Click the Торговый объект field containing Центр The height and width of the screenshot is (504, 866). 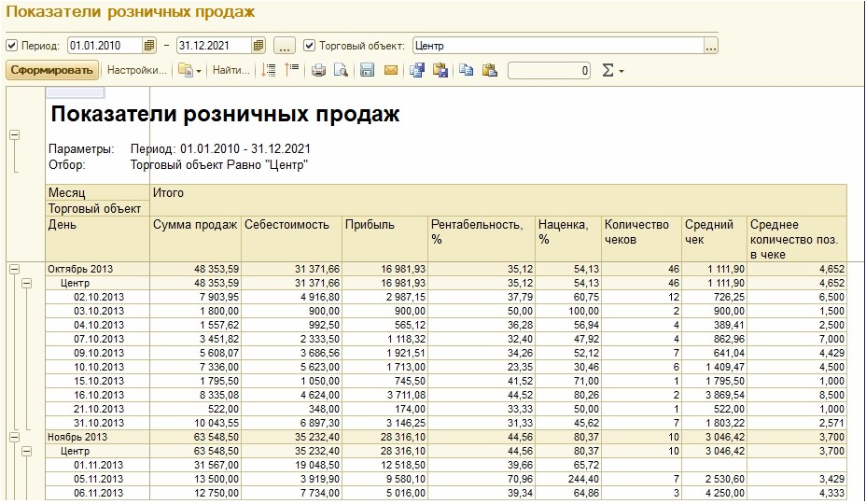pos(558,46)
